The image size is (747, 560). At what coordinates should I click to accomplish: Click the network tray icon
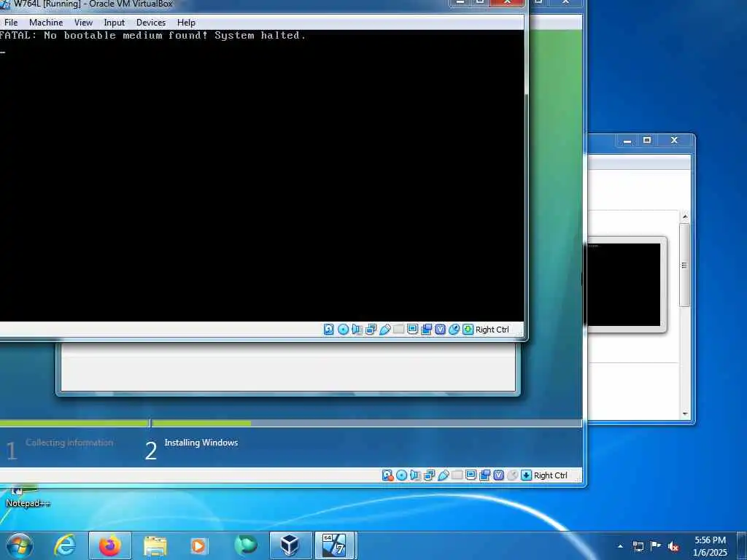tap(638, 546)
